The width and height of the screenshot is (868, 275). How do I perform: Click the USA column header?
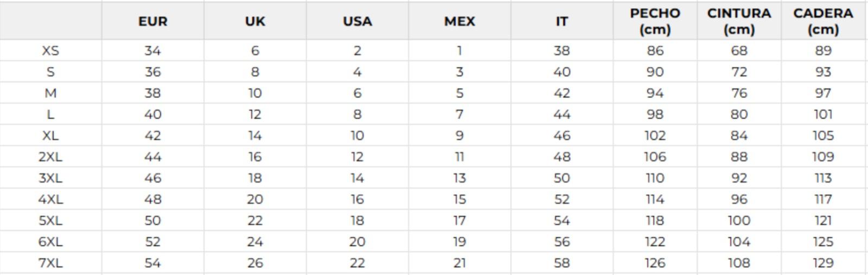[358, 21]
